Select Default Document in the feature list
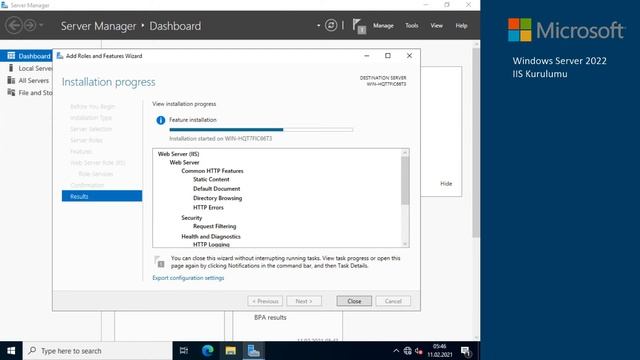Screen dimensions: 640x360 coord(216,189)
